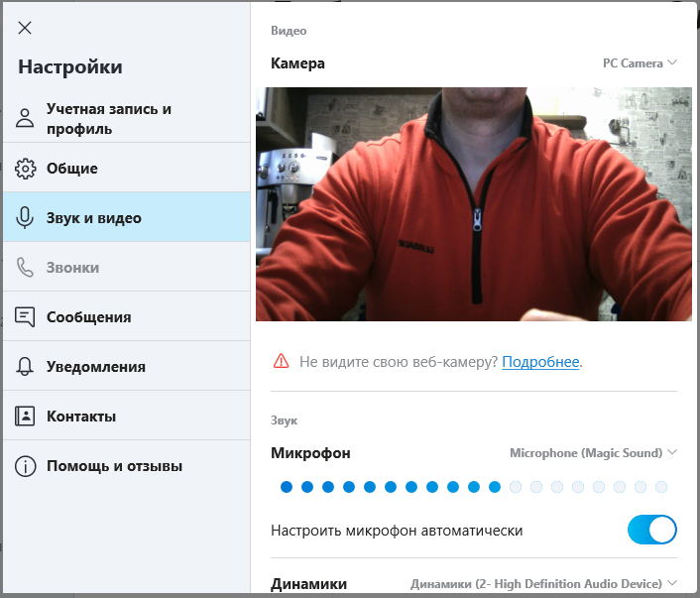Expand the Динамики audio device dropdown
Screen dimensions: 700x598
click(x=543, y=584)
